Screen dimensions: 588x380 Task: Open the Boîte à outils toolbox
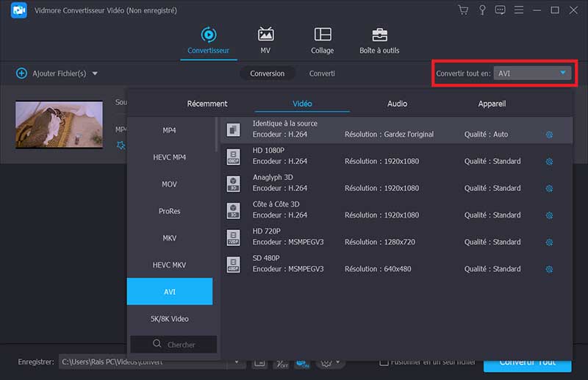[379, 35]
